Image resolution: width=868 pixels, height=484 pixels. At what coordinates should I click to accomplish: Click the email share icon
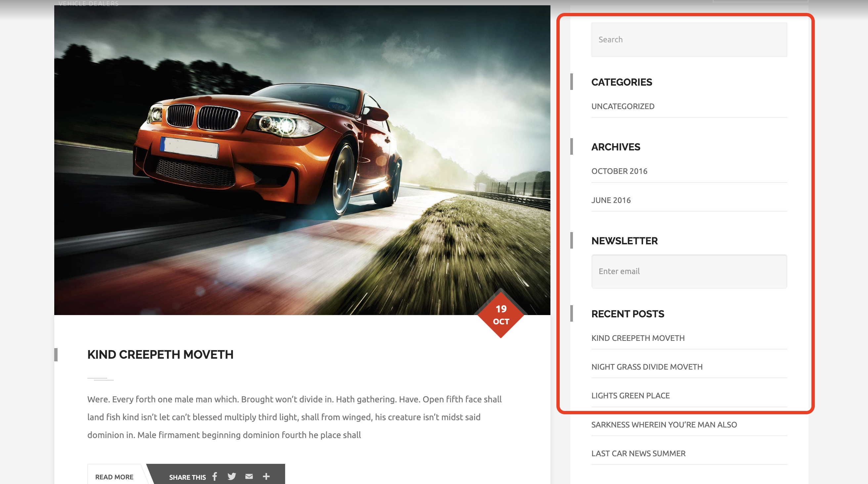click(x=249, y=476)
